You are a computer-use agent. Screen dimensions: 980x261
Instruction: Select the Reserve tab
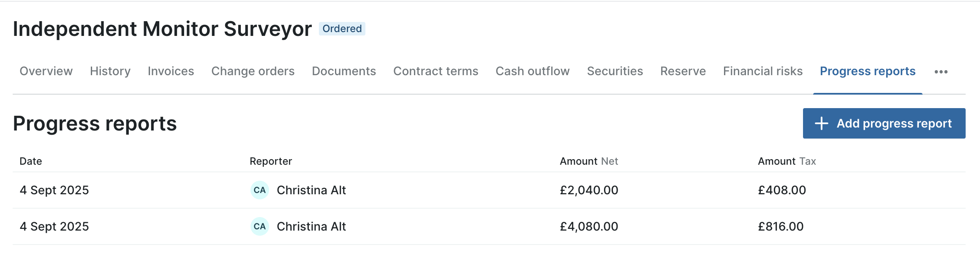683,71
